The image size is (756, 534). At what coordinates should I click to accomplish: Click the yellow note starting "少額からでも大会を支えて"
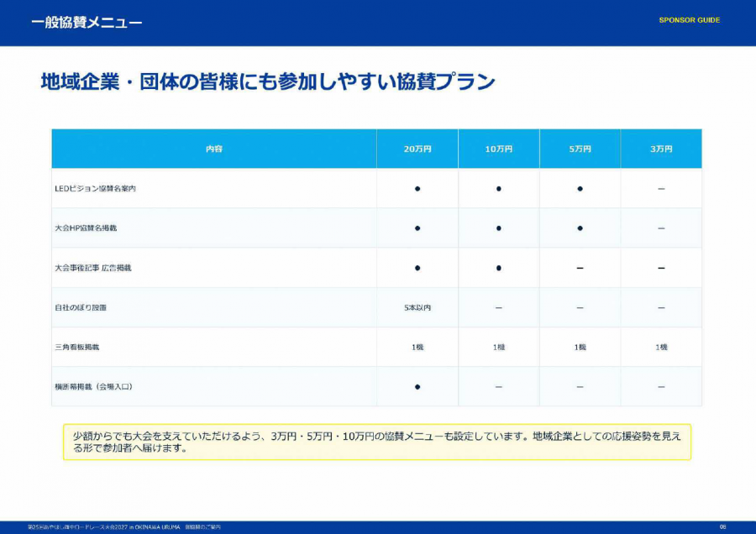point(377,442)
